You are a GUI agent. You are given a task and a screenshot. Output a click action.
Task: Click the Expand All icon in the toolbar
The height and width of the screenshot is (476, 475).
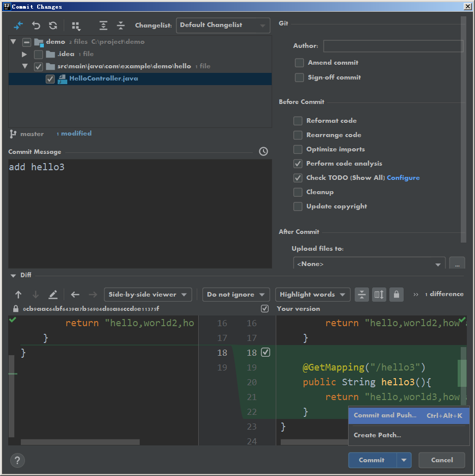coord(103,25)
